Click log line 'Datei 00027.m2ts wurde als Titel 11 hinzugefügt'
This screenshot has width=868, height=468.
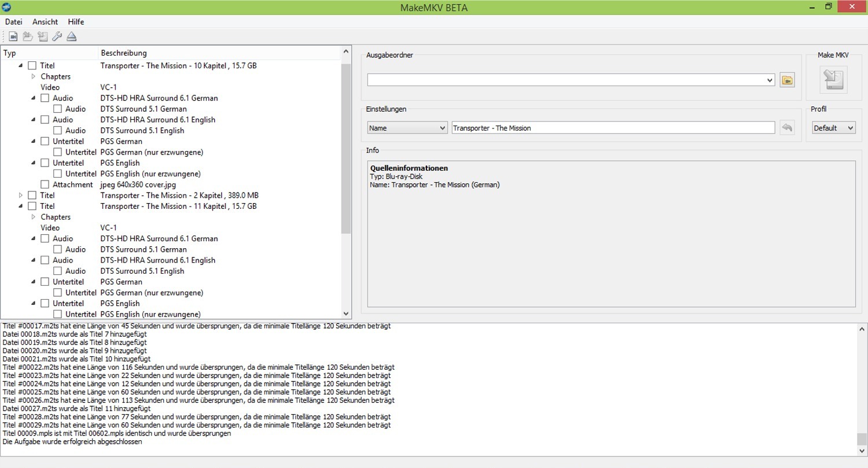click(x=76, y=408)
